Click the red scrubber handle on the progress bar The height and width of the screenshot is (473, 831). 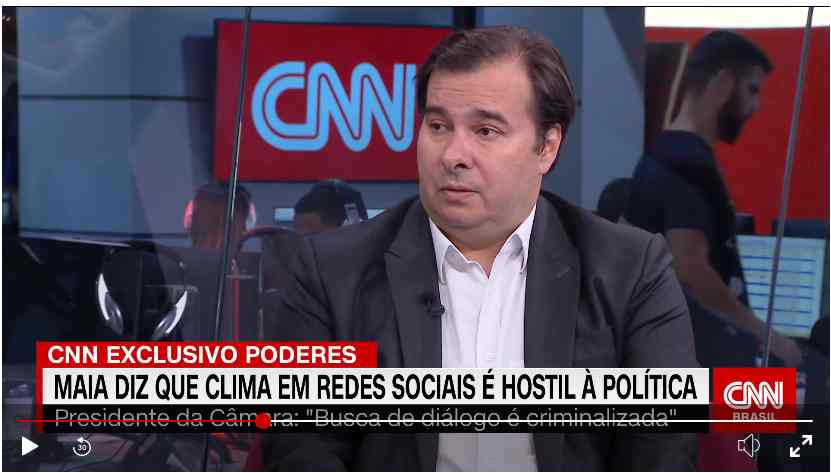(x=263, y=421)
